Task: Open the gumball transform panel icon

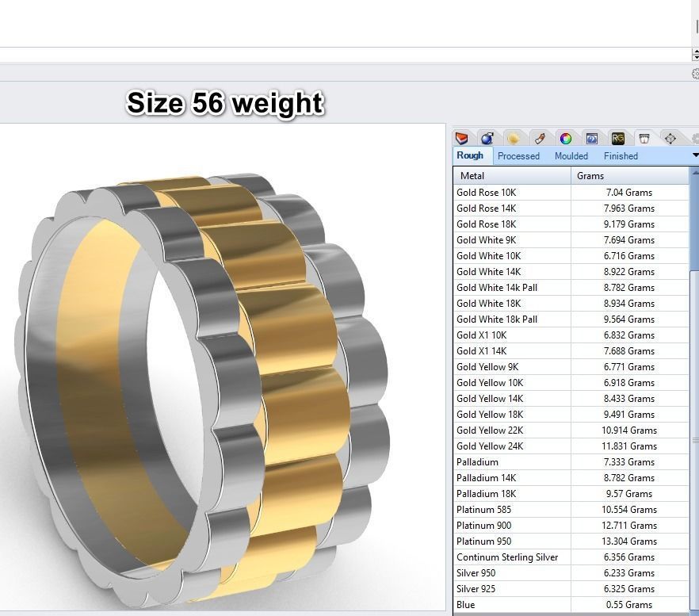Action: point(670,138)
